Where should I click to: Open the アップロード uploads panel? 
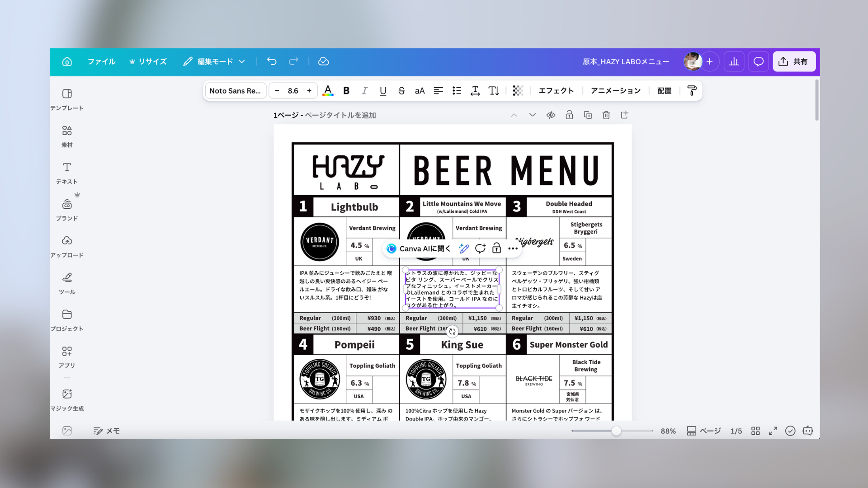(67, 246)
